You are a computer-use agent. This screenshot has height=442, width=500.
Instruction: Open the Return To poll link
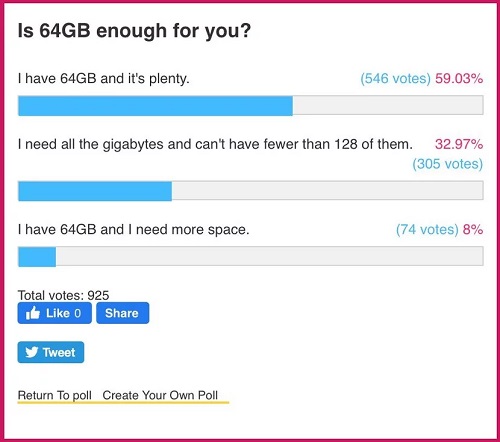pyautogui.click(x=55, y=395)
